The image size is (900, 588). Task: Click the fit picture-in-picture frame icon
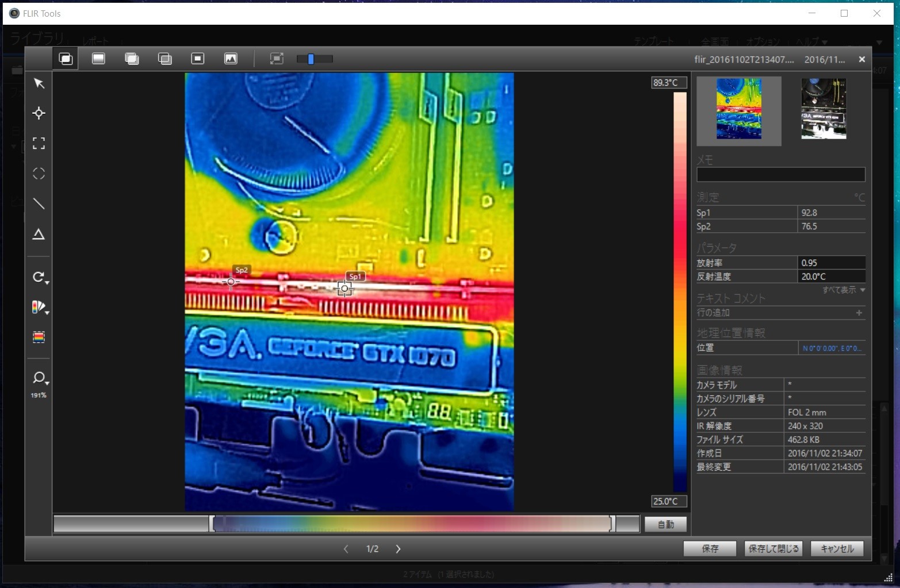click(x=277, y=59)
